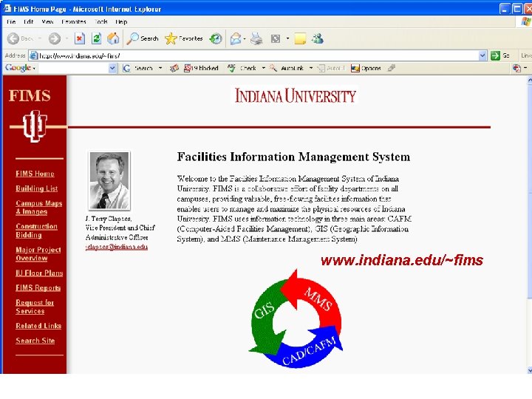Image resolution: width=532 pixels, height=399 pixels.
Task: Expand the Google Search button dropdown
Action: coord(160,68)
